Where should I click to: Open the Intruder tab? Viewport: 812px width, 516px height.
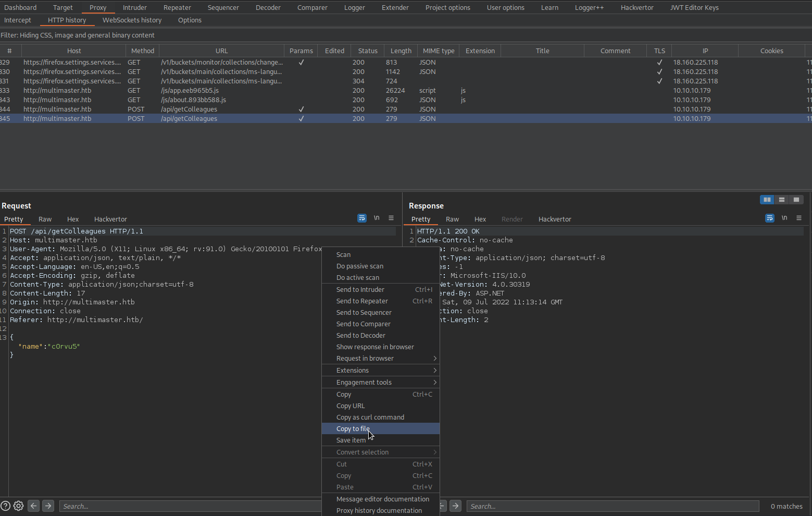135,7
